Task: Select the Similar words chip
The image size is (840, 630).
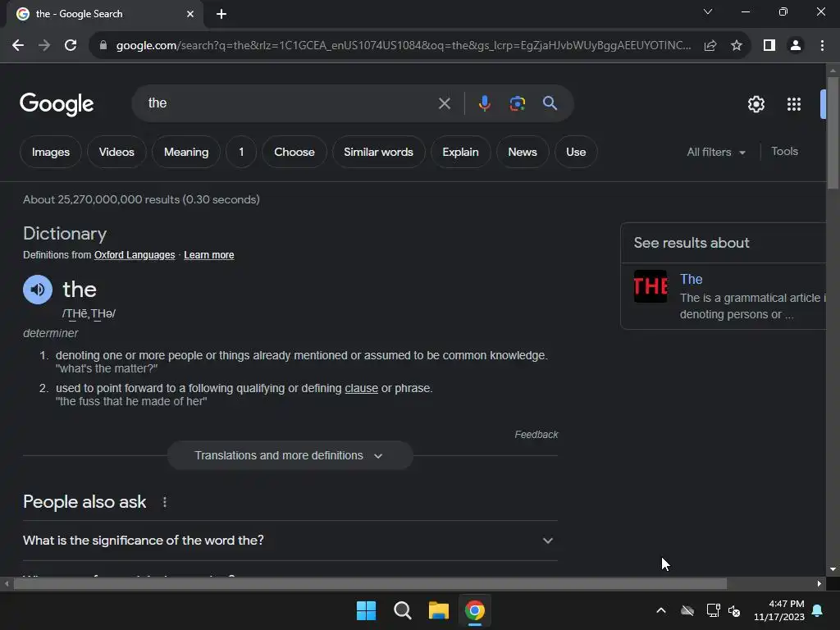Action: 378,152
